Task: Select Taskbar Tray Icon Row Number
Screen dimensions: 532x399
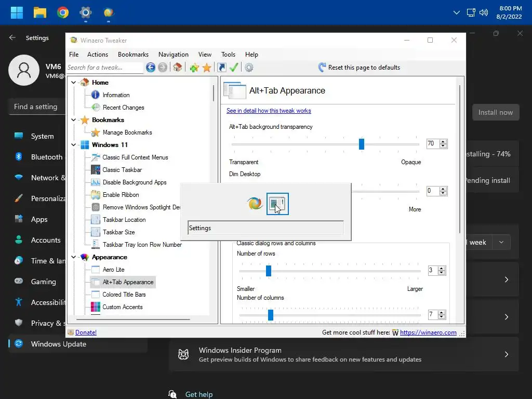Action: (142, 245)
